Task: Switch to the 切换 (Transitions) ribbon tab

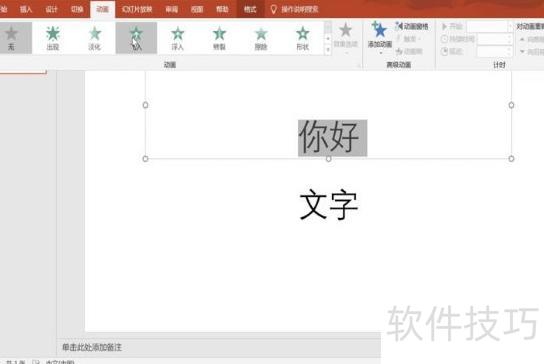Action: pyautogui.click(x=77, y=9)
